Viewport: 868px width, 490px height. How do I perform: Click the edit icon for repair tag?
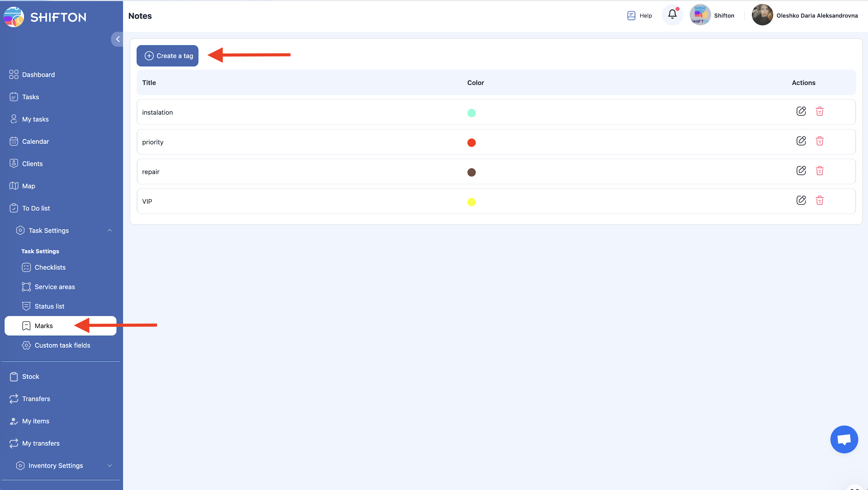tap(801, 171)
